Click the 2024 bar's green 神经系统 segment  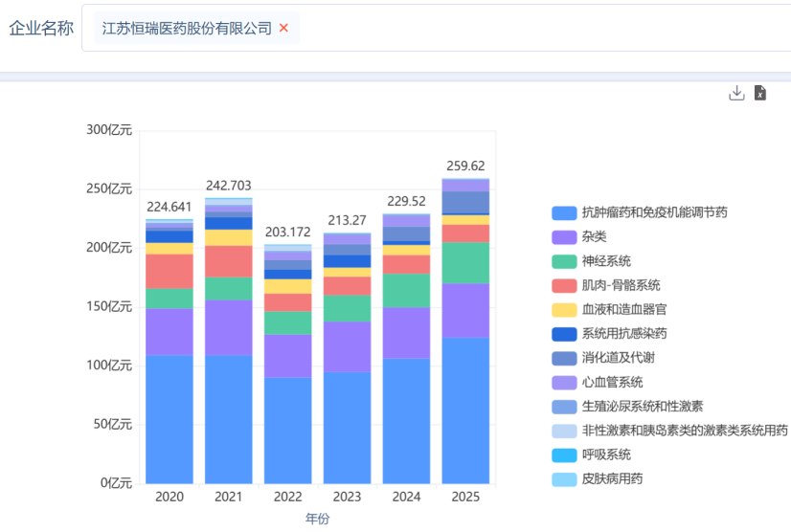(407, 291)
